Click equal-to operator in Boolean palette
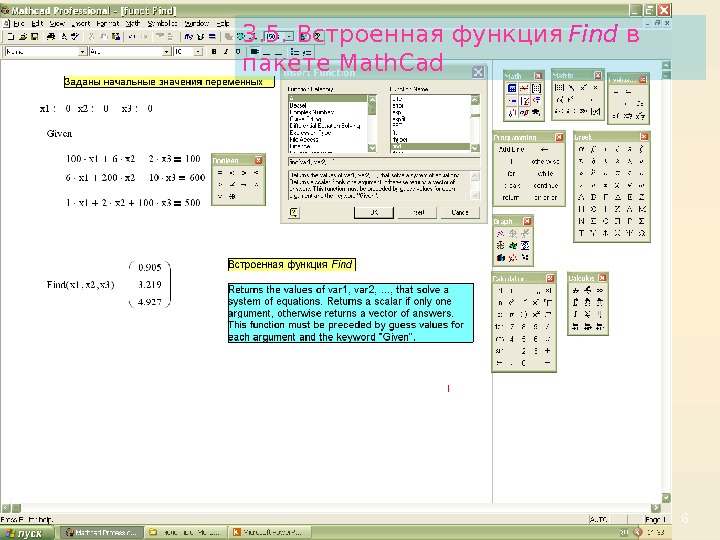 pos(220,173)
